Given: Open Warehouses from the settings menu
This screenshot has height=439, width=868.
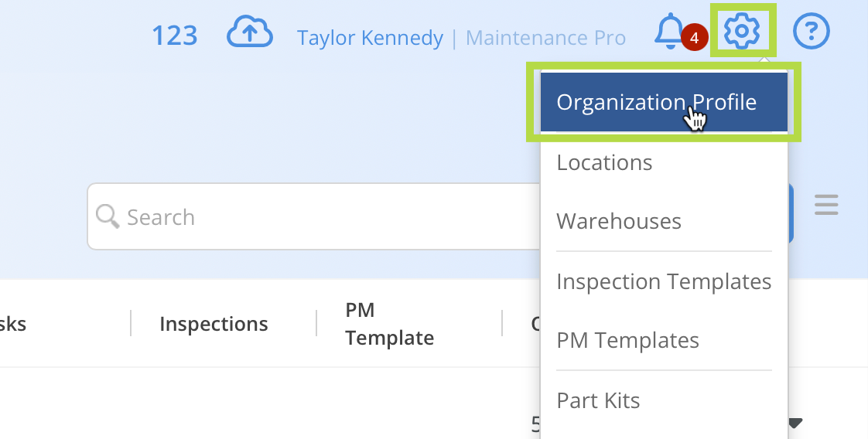Looking at the screenshot, I should (x=619, y=221).
